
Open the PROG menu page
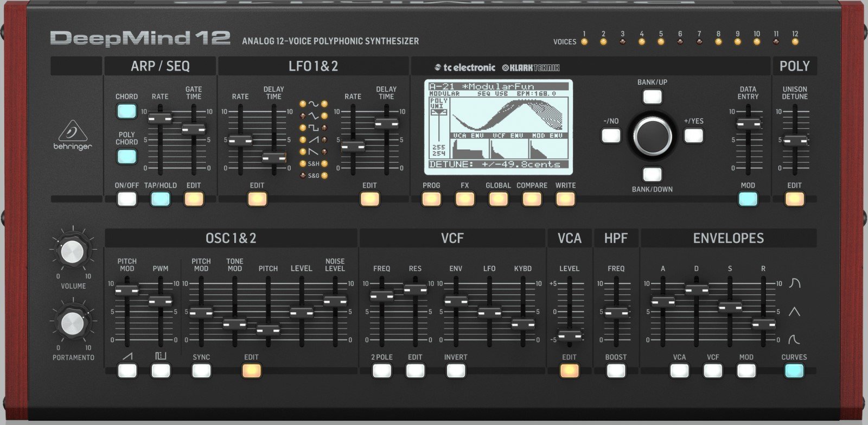coord(431,199)
